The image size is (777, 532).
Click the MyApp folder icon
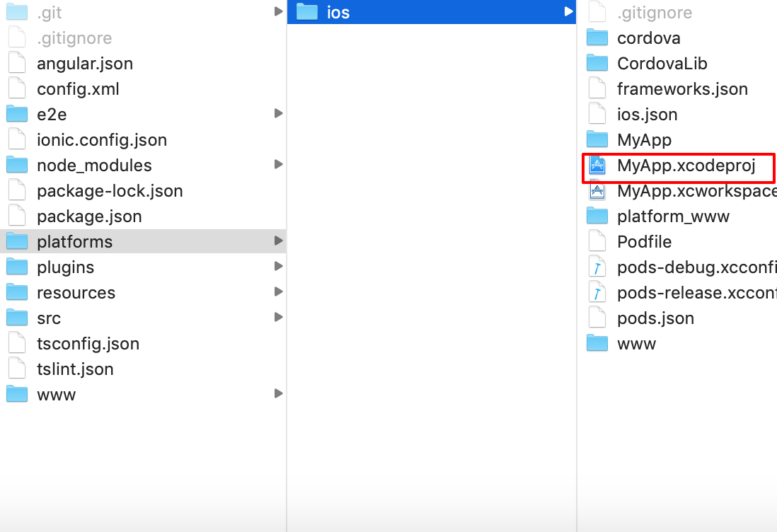(597, 139)
